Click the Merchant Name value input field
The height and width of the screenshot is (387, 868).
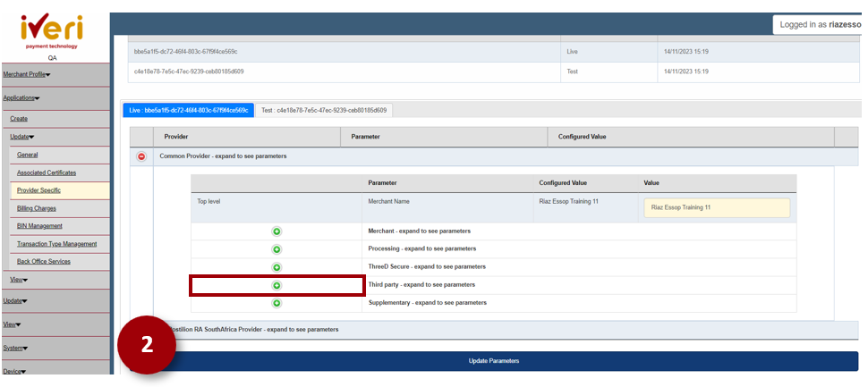point(716,207)
